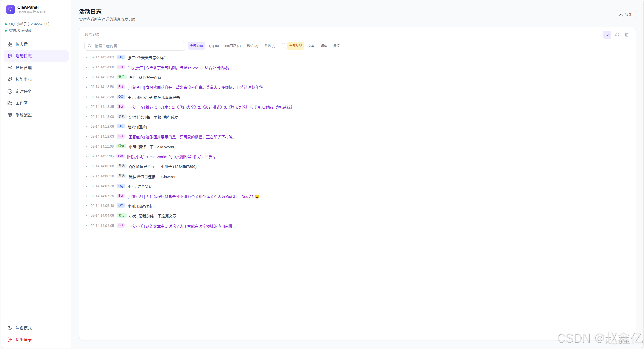Click the funnel filter icon
The height and width of the screenshot is (349, 644).
pyautogui.click(x=283, y=45)
